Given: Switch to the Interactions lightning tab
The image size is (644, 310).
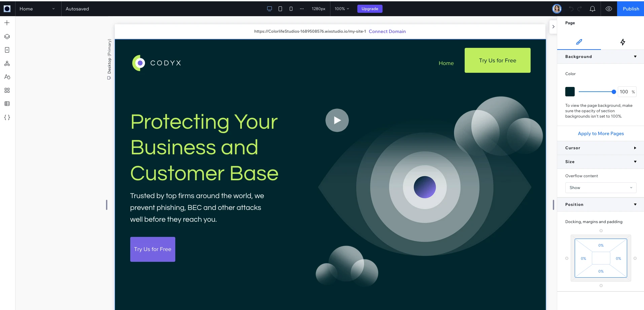Looking at the screenshot, I should pyautogui.click(x=622, y=42).
